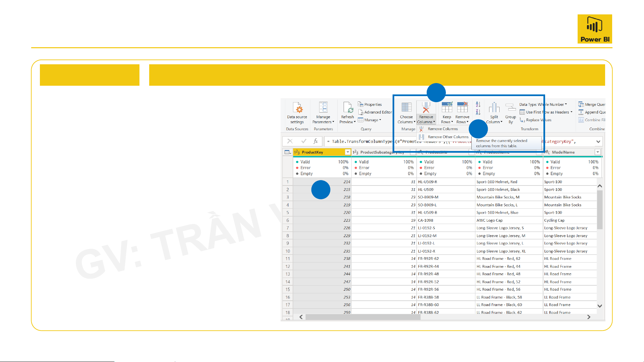Open the ProductKey column filter dropdown
The height and width of the screenshot is (362, 644).
pyautogui.click(x=348, y=152)
